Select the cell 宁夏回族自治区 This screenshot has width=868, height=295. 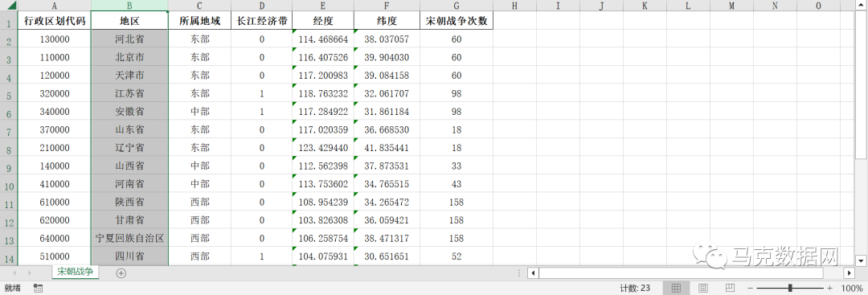pyautogui.click(x=129, y=239)
